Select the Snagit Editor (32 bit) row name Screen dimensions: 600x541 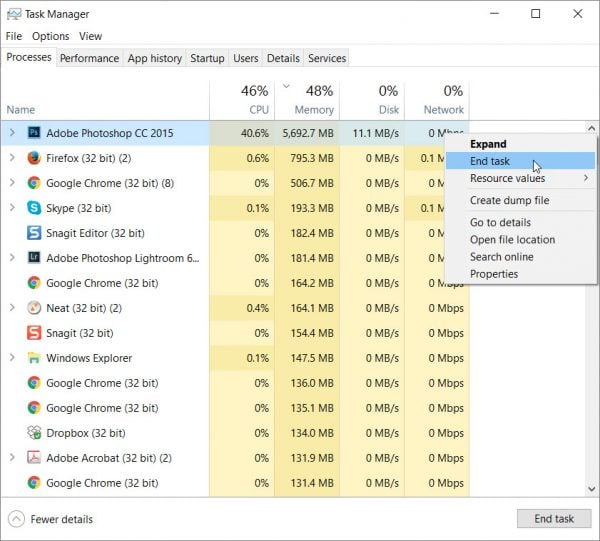[x=95, y=233]
